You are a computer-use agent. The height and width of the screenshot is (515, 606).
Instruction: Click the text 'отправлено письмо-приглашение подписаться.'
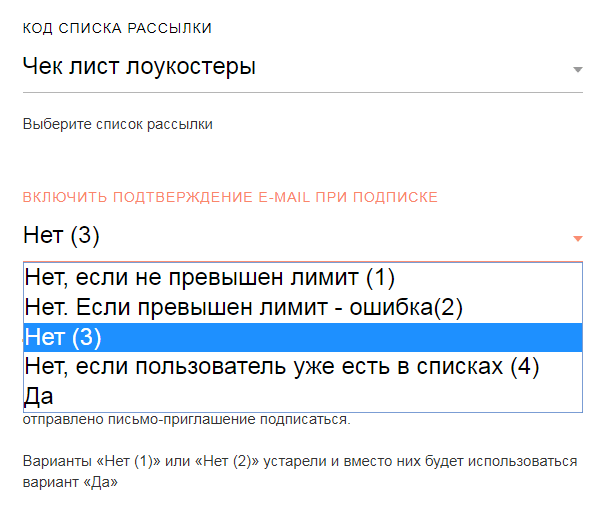click(187, 420)
